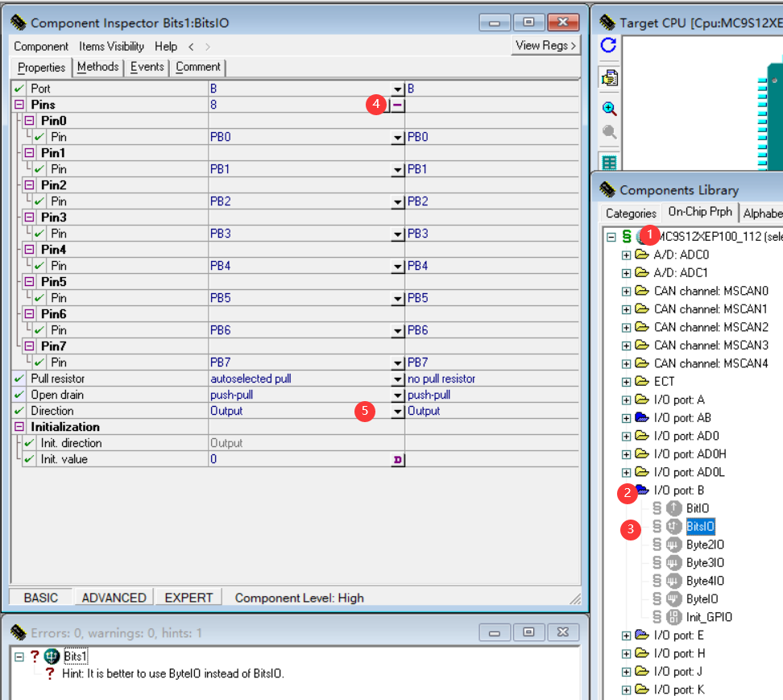
Task: Open the Pull resistor dropdown arrow
Action: point(397,379)
